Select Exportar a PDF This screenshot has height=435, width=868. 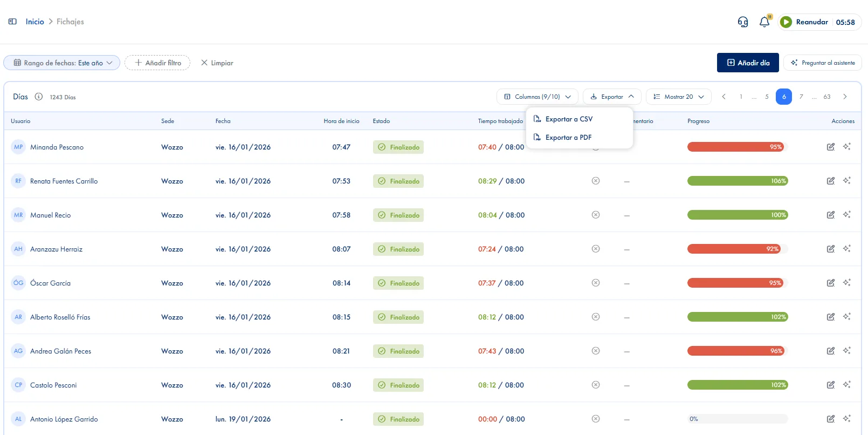[579, 138]
